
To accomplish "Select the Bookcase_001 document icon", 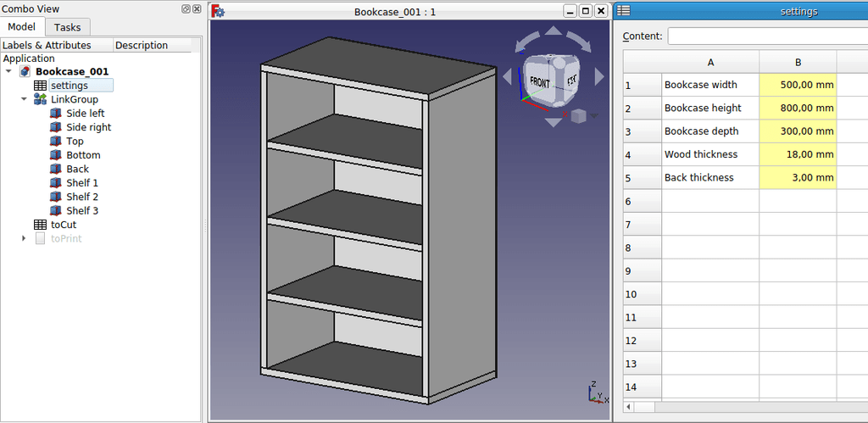I will [25, 71].
